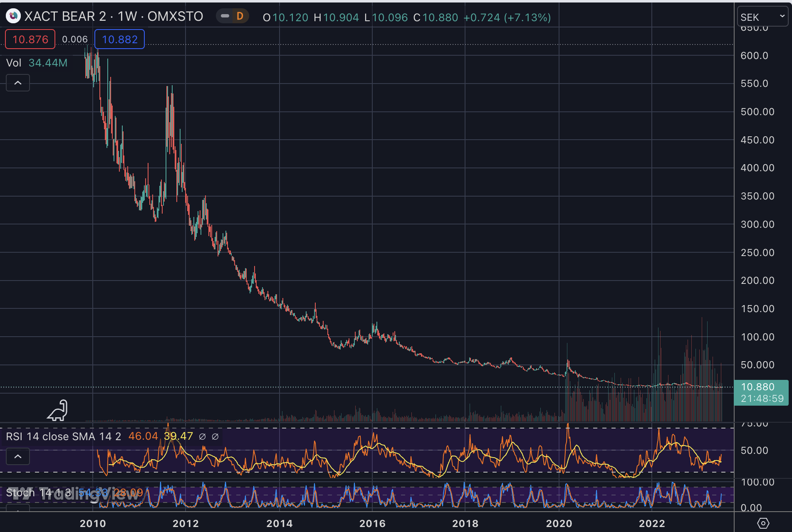Click the change +0.724 (+7.13%) text
Screen dimensions: 792x532
pos(507,17)
